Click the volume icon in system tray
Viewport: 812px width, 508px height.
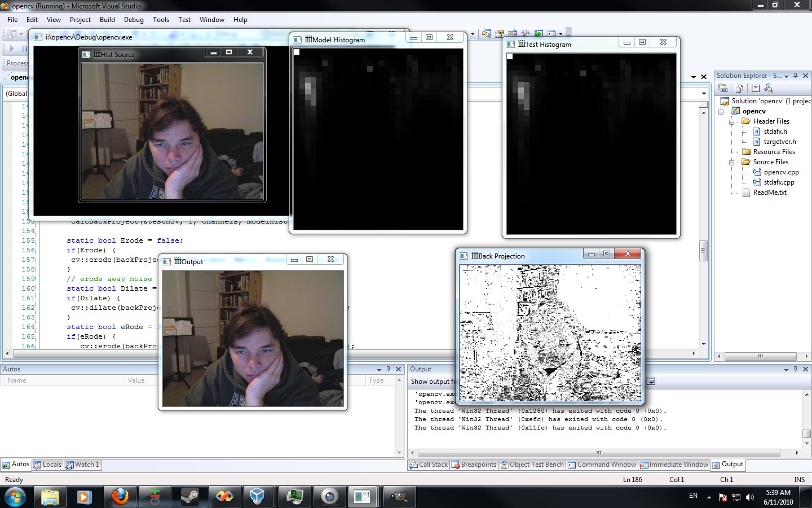tap(750, 497)
